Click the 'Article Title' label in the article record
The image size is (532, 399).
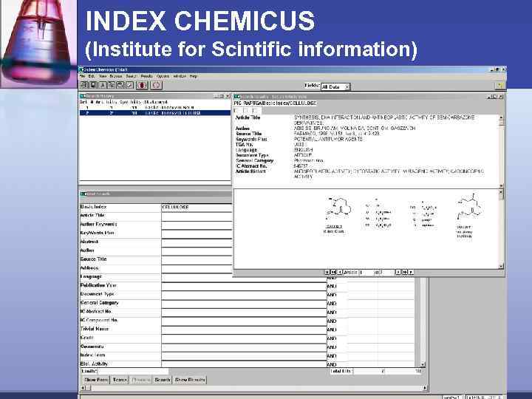tap(248, 117)
